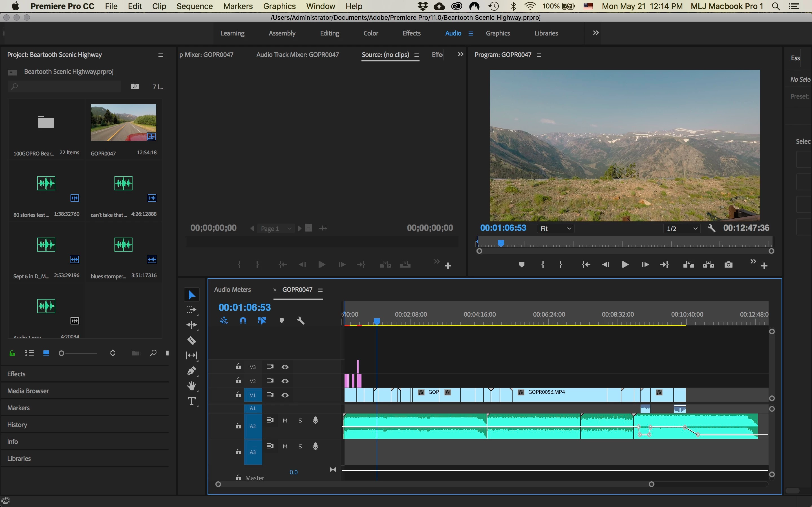Mute the A2 audio track

(x=285, y=421)
